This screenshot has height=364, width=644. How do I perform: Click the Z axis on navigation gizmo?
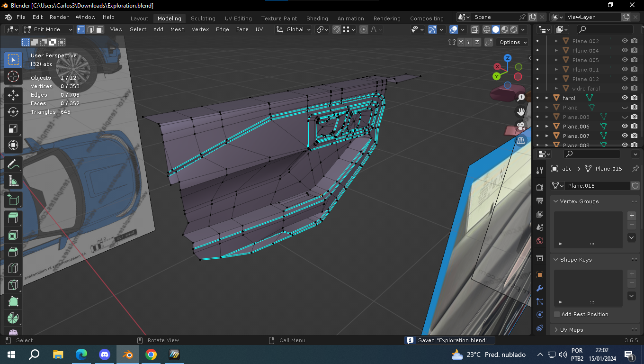pos(508,58)
